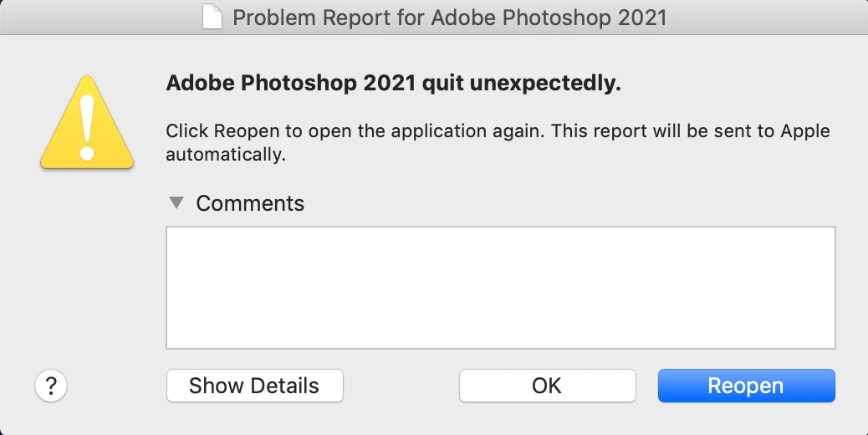The height and width of the screenshot is (435, 868).
Task: Click the word "automatically." in the description
Action: (x=226, y=155)
